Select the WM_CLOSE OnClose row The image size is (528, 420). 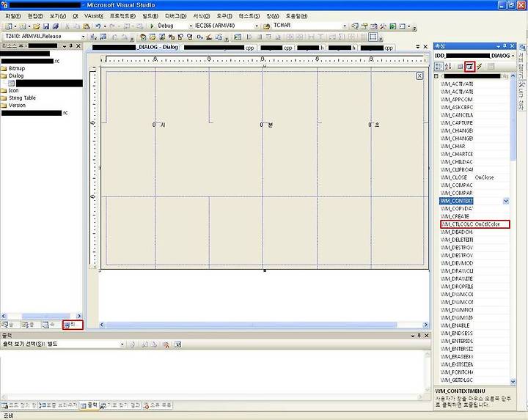(x=474, y=177)
